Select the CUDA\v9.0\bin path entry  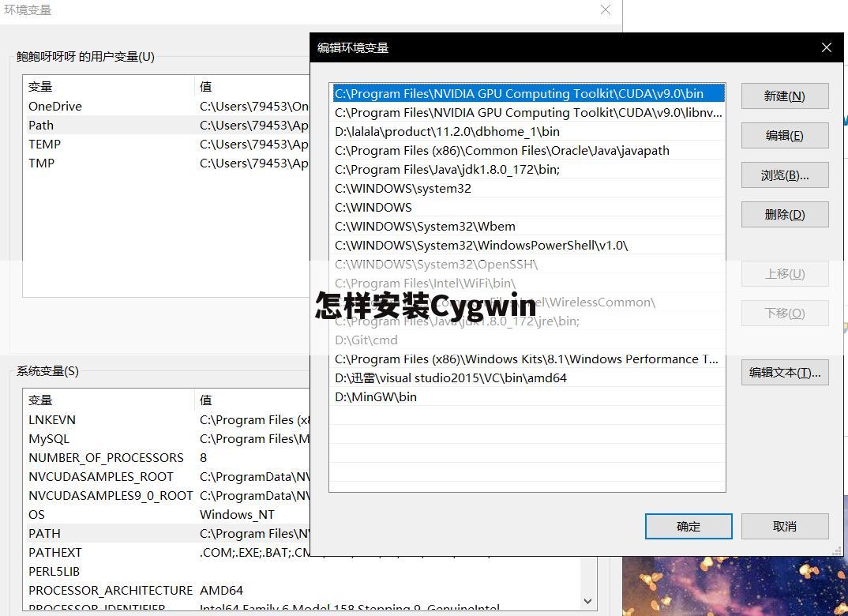(x=528, y=93)
